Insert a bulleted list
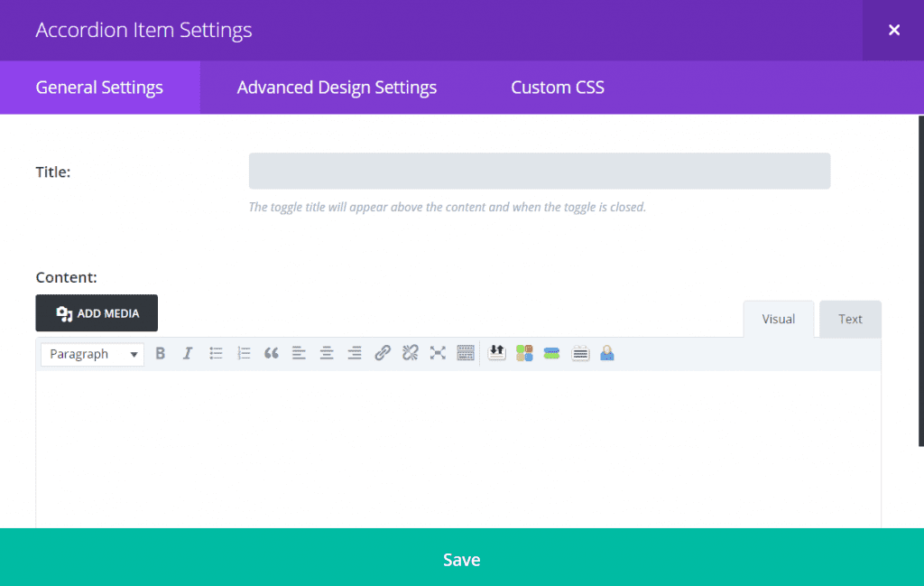This screenshot has width=924, height=586. tap(216, 353)
